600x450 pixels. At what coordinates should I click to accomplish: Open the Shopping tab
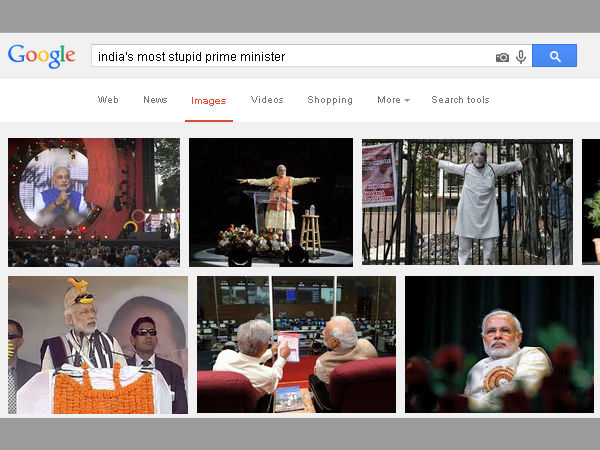(330, 100)
